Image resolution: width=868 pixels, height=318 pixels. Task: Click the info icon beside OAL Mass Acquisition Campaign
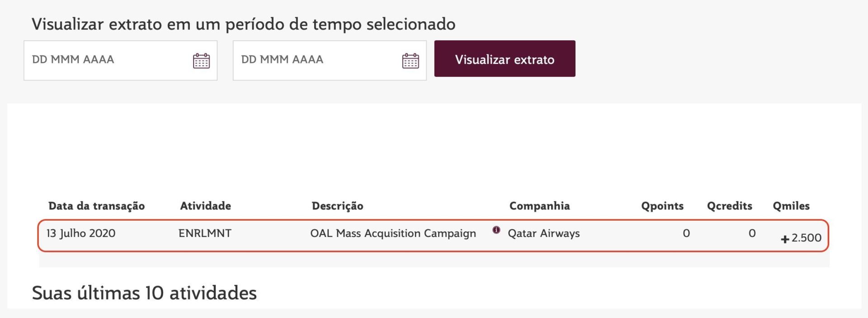tap(496, 230)
